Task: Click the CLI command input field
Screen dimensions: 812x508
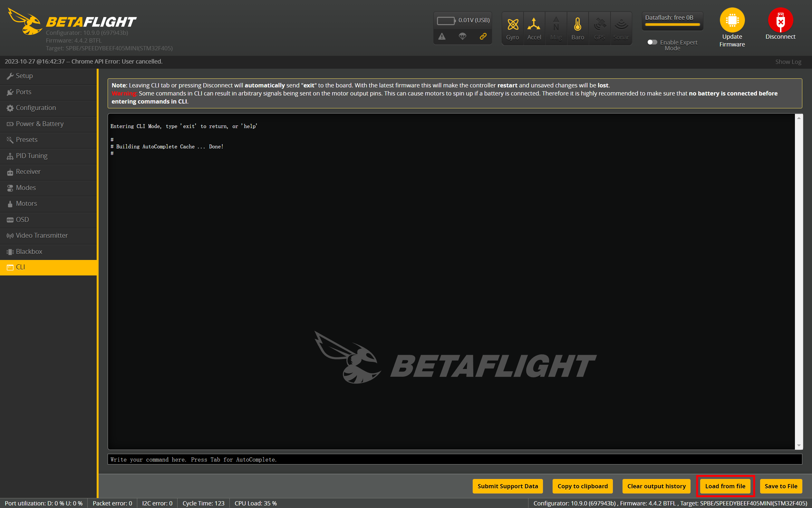Action: 455,459
